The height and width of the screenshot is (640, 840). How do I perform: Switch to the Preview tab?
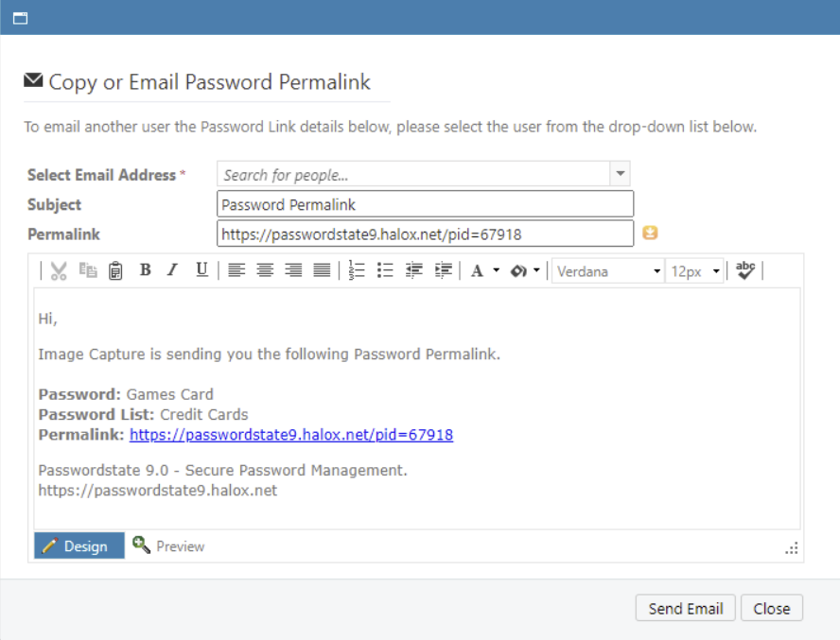(168, 545)
